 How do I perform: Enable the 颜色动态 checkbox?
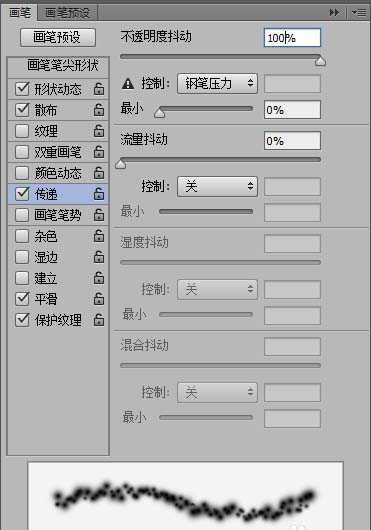[x=22, y=173]
